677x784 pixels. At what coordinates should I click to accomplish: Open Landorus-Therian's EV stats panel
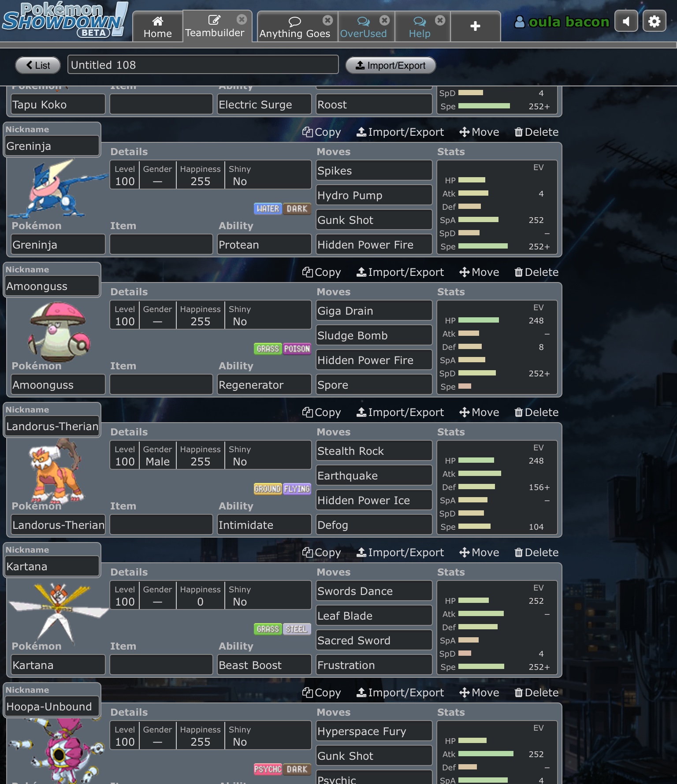tap(497, 487)
